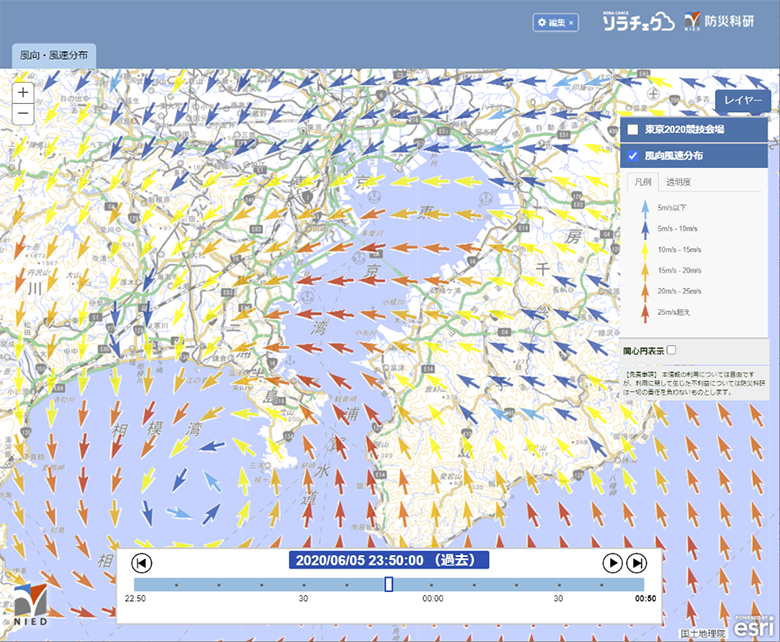This screenshot has height=642, width=780.
Task: Collapse the レイヤー panel
Action: point(743,102)
